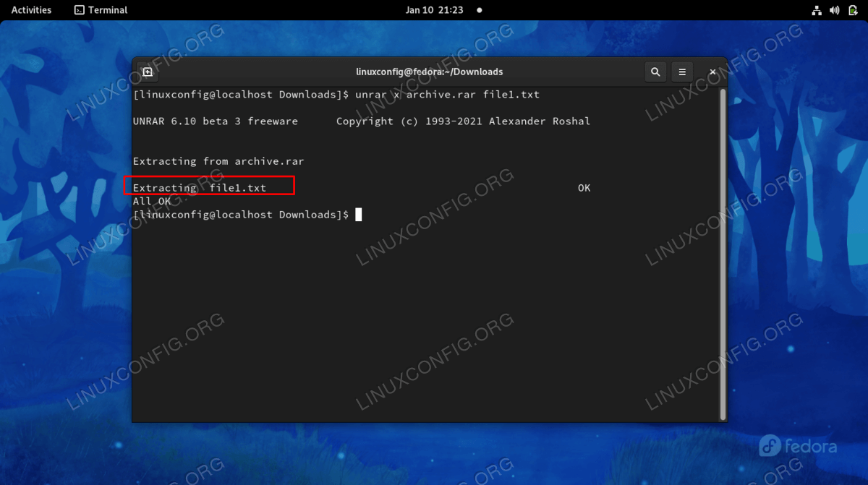Click the linuxconfig@fedora:~/Downloads title bar

click(430, 72)
